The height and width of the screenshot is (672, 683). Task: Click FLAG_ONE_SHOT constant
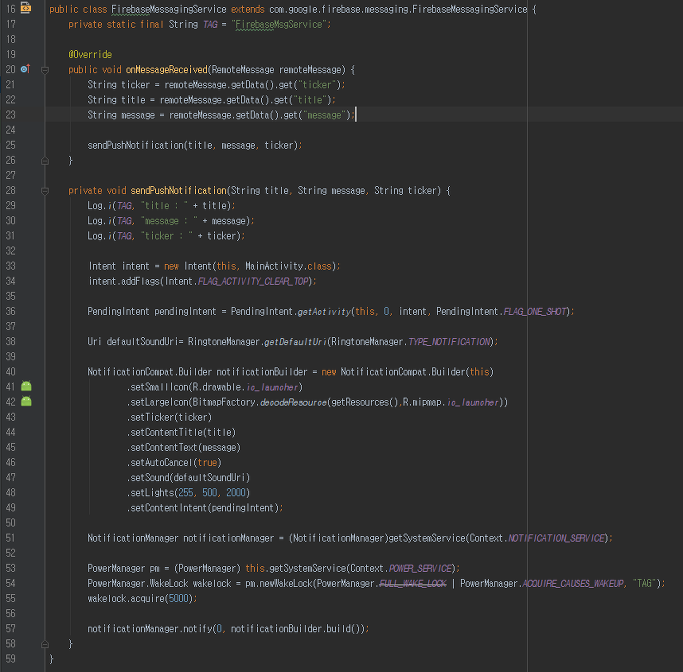click(x=535, y=312)
